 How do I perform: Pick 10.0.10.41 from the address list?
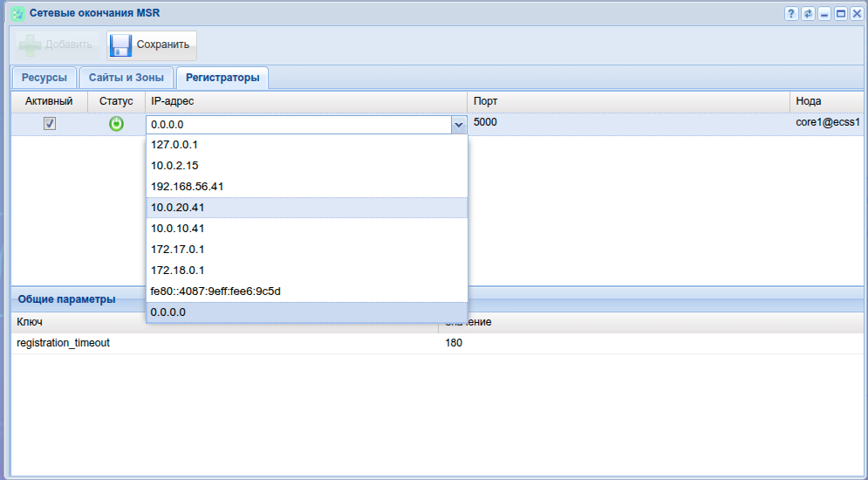[x=307, y=228]
